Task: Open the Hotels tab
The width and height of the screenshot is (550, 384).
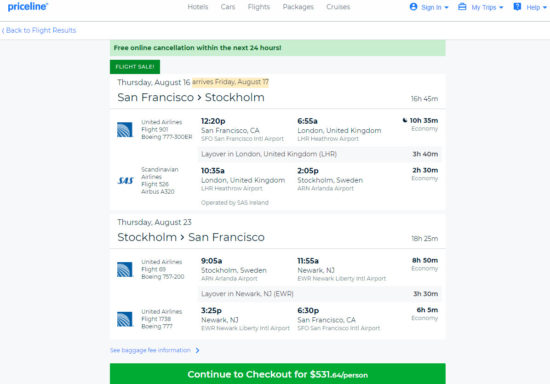Action: coord(198,7)
